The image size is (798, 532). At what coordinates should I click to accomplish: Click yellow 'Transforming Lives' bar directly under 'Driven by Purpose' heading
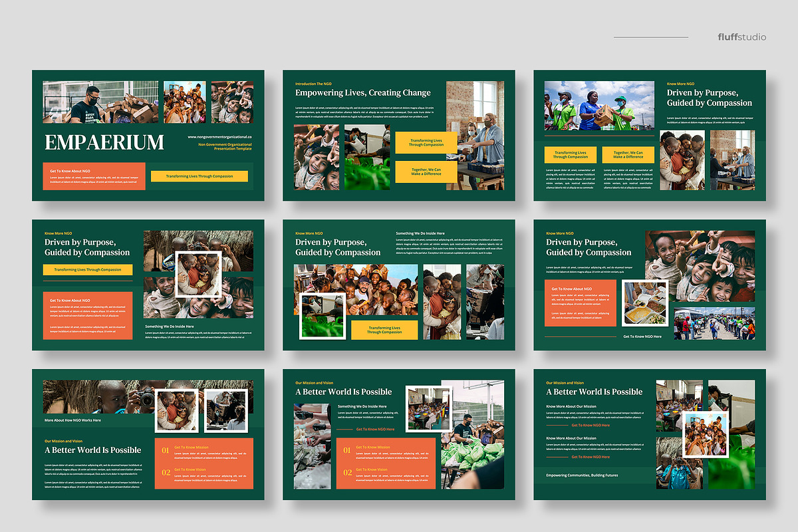point(88,270)
